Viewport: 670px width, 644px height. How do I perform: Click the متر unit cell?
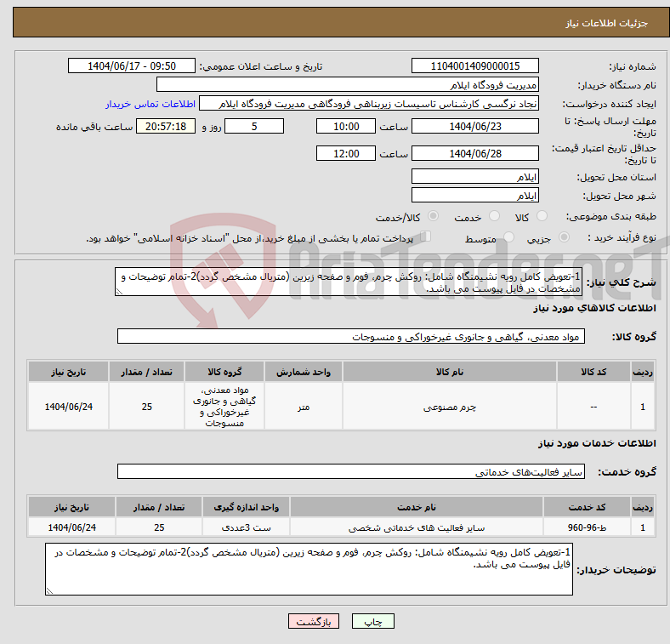point(304,407)
